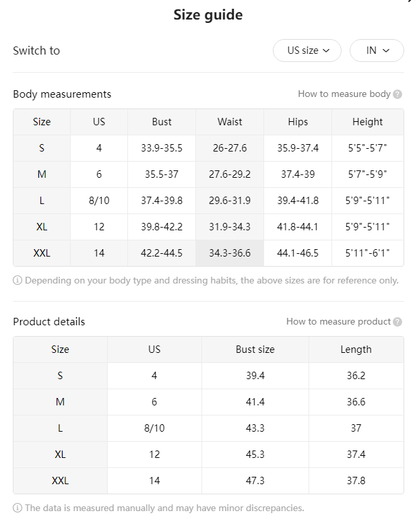The width and height of the screenshot is (415, 532).
Task: Select the XL row in Product details table
Action: click(x=208, y=455)
